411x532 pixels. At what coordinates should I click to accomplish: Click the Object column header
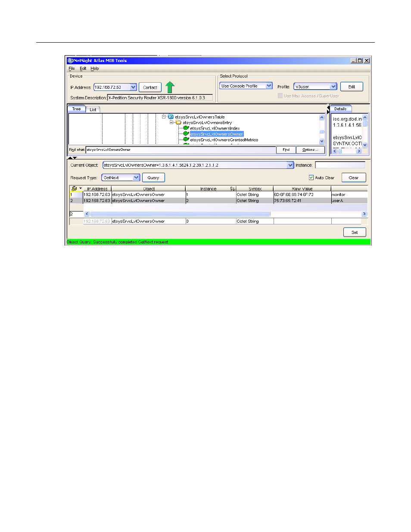(149, 189)
